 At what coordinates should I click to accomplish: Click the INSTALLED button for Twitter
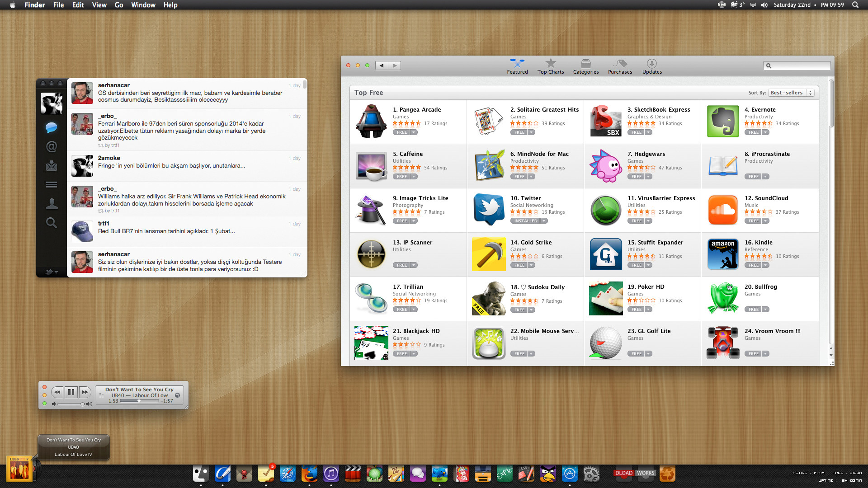[x=525, y=221]
